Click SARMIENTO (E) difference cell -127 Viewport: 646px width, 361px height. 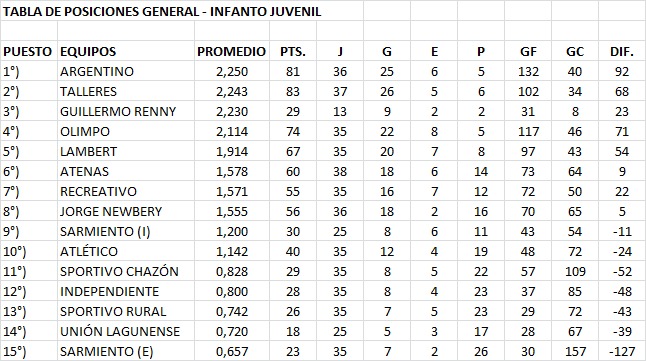click(x=622, y=351)
